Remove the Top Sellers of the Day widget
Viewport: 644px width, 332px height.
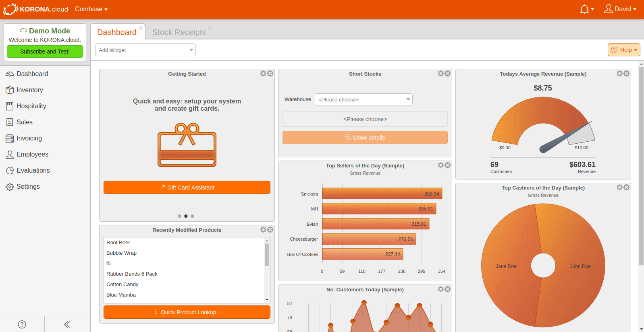pos(448,165)
